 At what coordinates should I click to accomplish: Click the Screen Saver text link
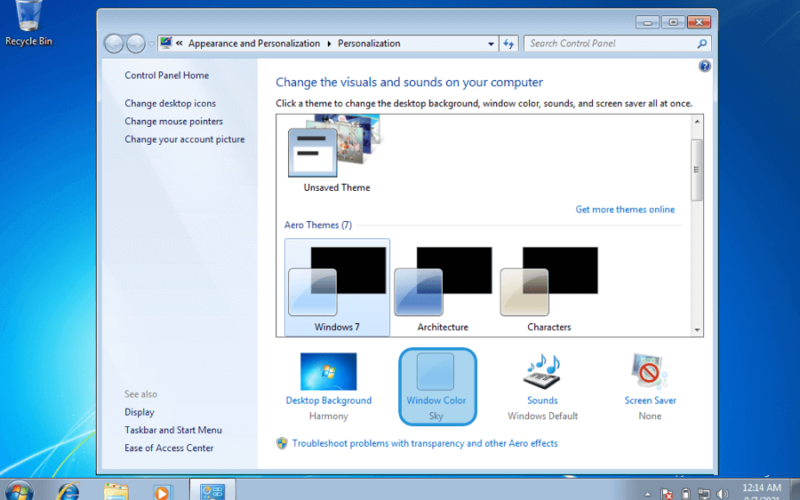click(x=650, y=401)
